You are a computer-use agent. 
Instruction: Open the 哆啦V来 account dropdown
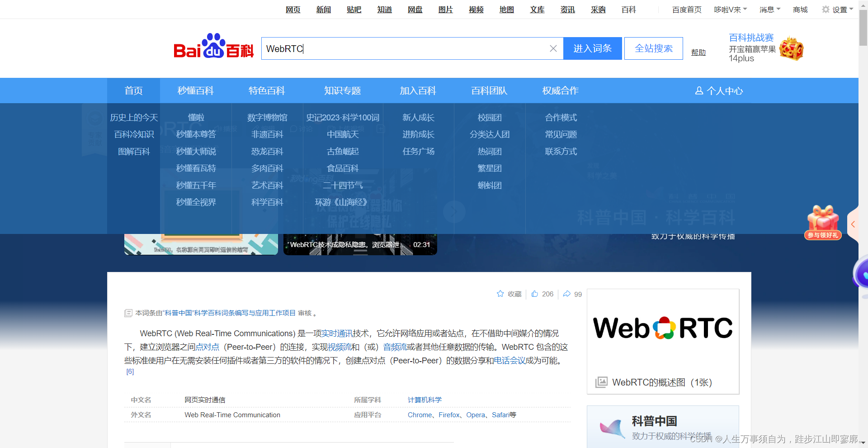pos(731,10)
